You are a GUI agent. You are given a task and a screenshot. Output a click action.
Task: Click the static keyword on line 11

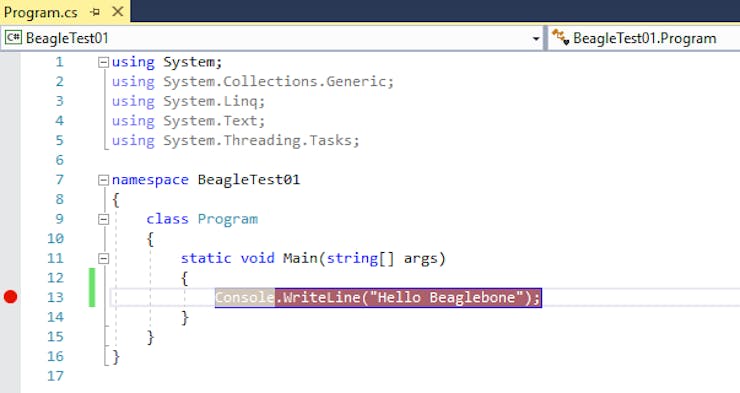point(206,259)
